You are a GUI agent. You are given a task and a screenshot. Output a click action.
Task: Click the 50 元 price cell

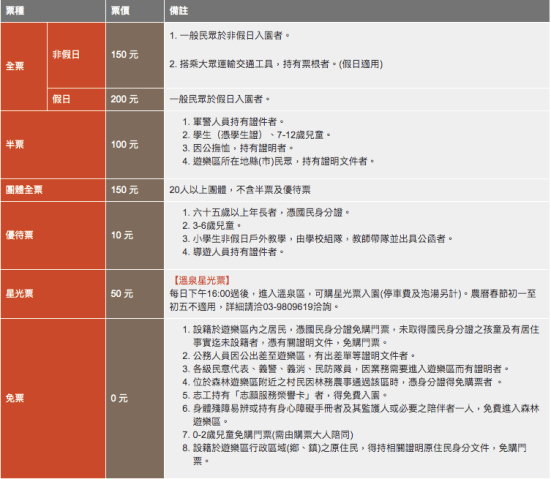[135, 294]
